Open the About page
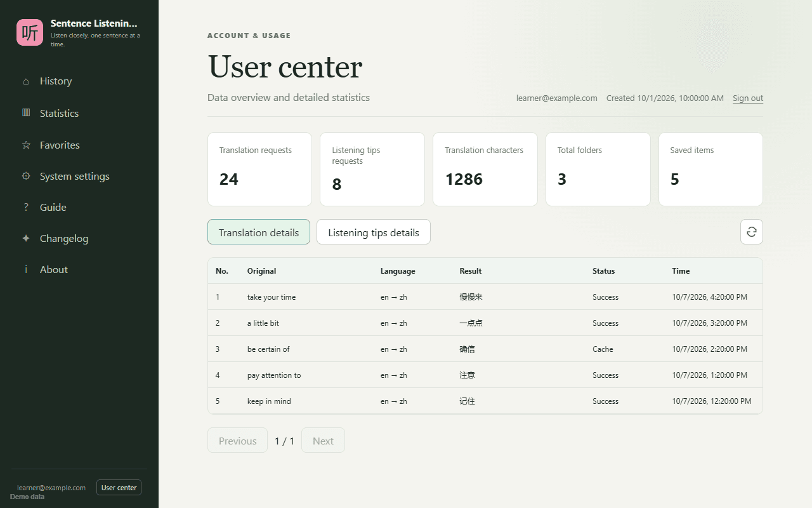812x508 pixels. (79, 269)
